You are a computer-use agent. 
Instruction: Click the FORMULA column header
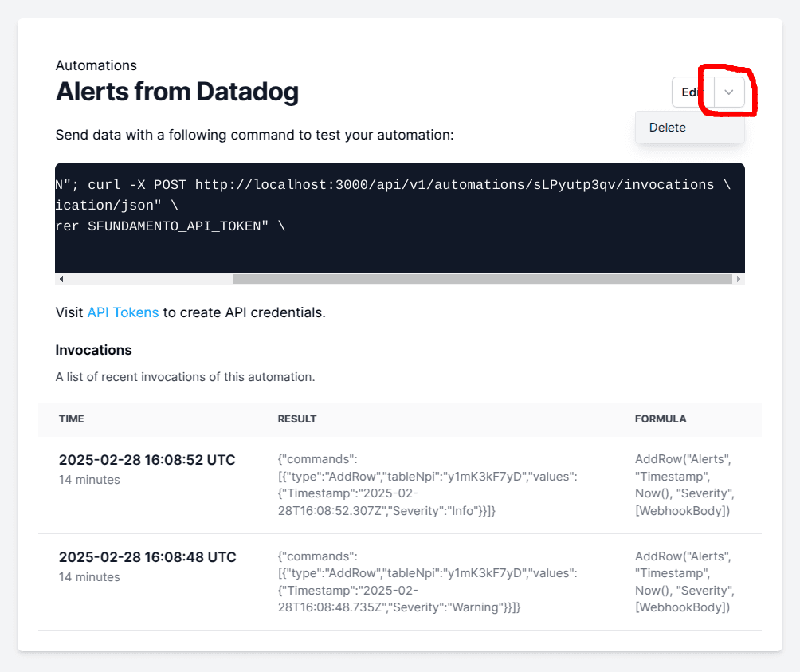point(661,419)
